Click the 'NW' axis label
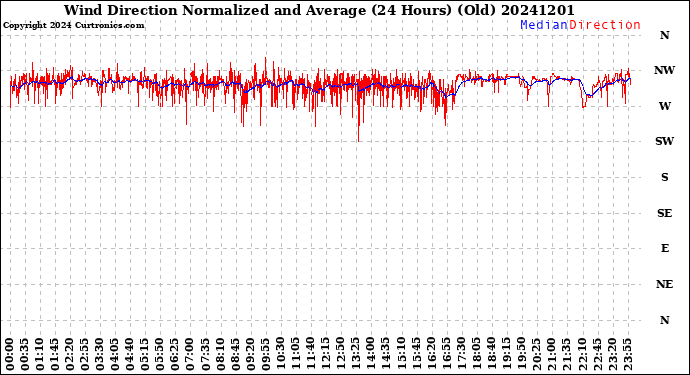This screenshot has width=690, height=375. pos(664,70)
